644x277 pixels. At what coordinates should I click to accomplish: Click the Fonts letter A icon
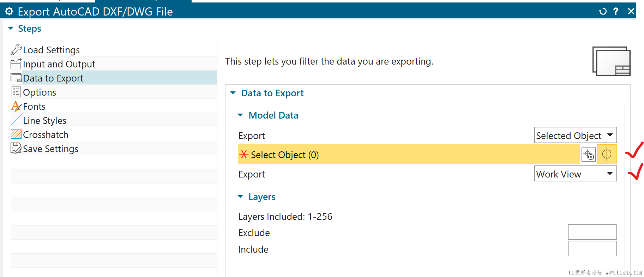pyautogui.click(x=16, y=106)
